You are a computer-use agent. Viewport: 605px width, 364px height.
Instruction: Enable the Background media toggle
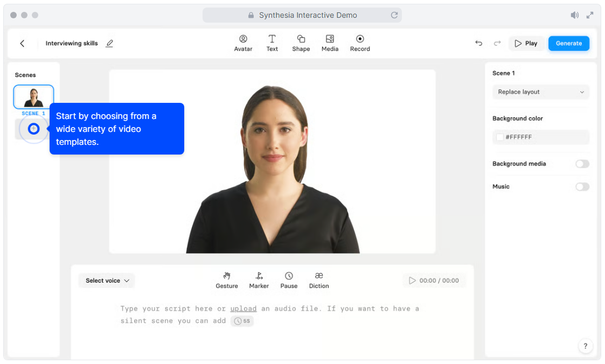[582, 164]
